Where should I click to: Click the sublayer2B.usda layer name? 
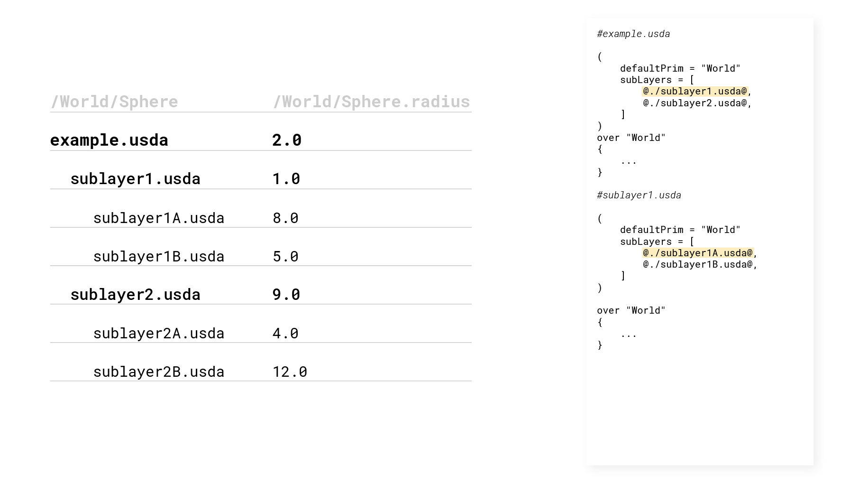pos(158,372)
